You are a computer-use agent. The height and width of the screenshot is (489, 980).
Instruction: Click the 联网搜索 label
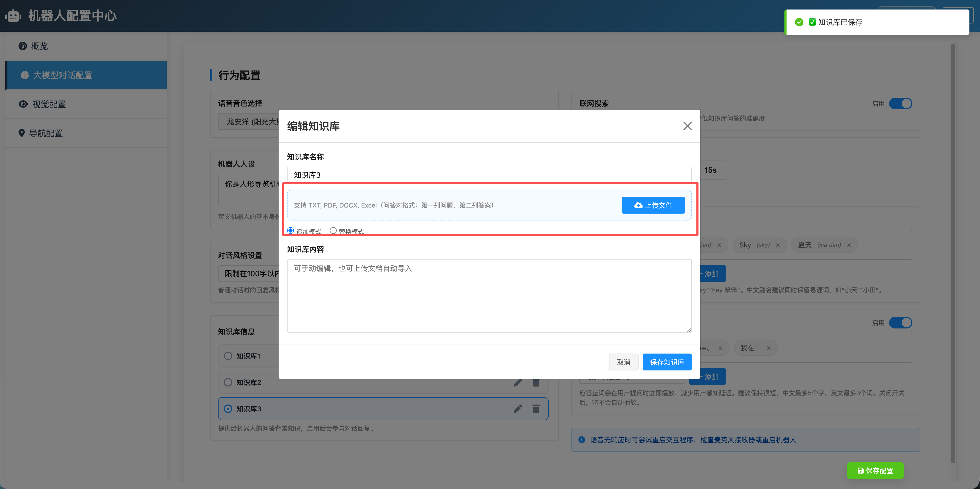(x=594, y=104)
